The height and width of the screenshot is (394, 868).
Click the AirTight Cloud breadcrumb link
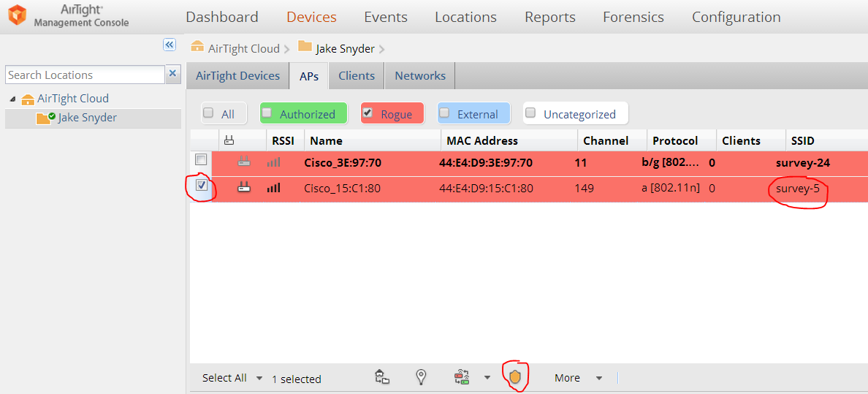click(243, 48)
